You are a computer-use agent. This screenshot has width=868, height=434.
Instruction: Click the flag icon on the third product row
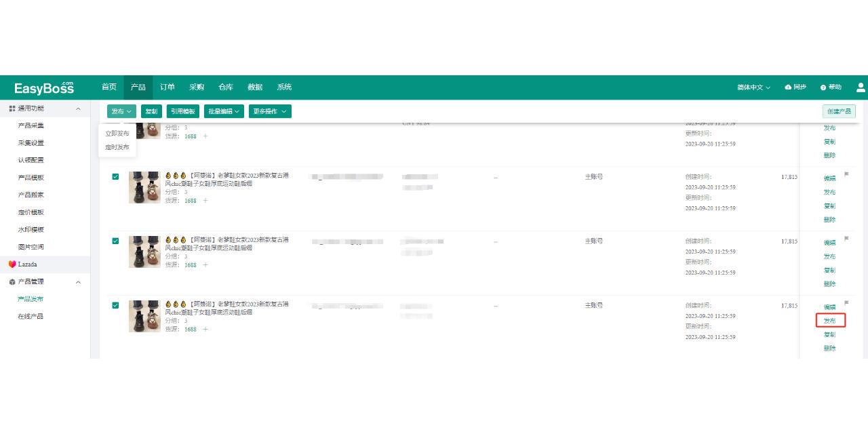click(x=846, y=239)
